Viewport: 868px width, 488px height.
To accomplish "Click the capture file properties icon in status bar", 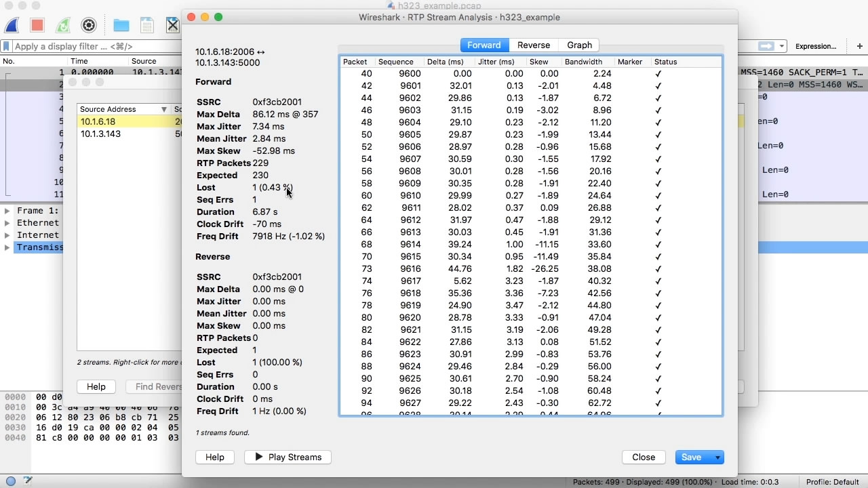I will [x=28, y=481].
